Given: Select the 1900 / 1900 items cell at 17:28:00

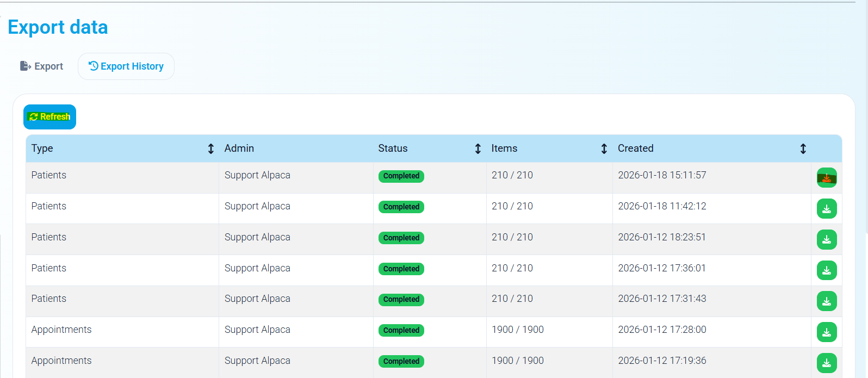Looking at the screenshot, I should click(517, 330).
